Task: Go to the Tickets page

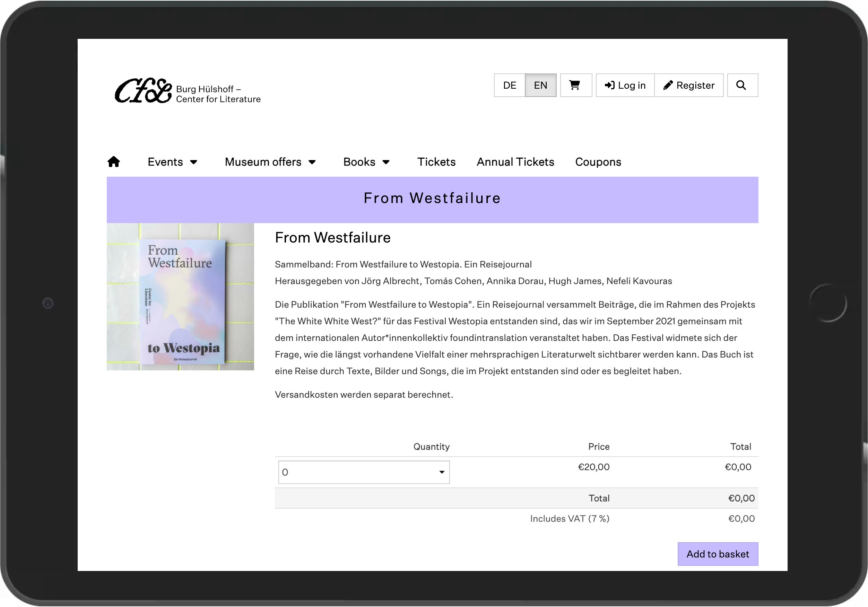Action: click(x=436, y=162)
